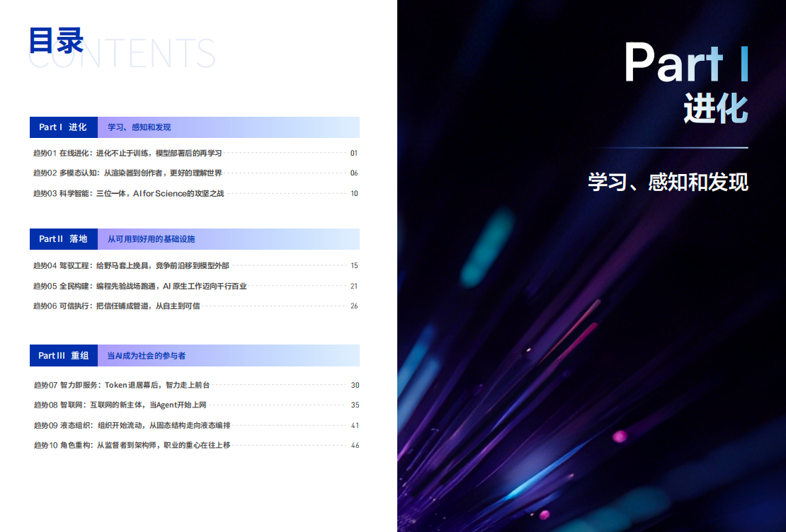
Task: Click the cover subtitle 学习、感知和发现
Action: [668, 182]
